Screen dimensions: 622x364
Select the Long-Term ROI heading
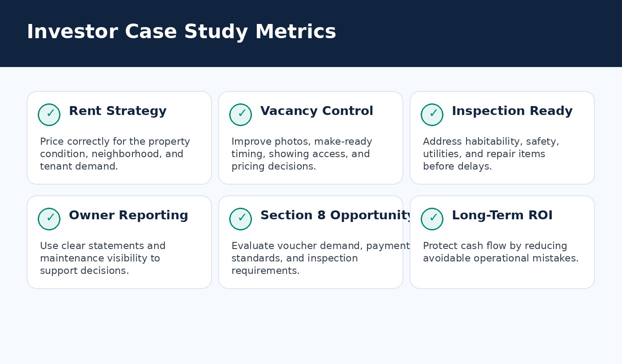tap(502, 215)
